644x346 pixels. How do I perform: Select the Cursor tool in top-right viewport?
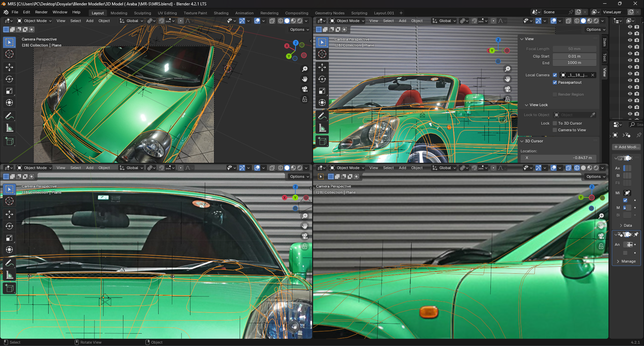pyautogui.click(x=322, y=54)
